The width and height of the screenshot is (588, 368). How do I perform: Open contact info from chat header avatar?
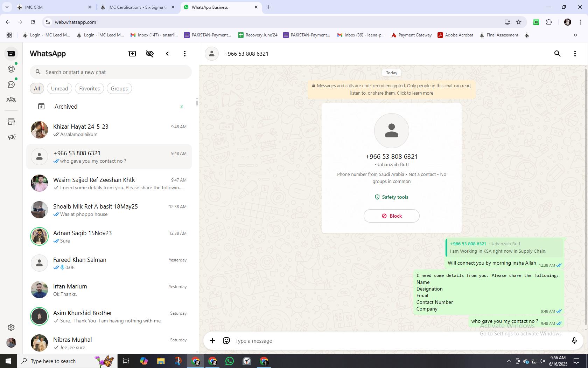click(x=212, y=54)
